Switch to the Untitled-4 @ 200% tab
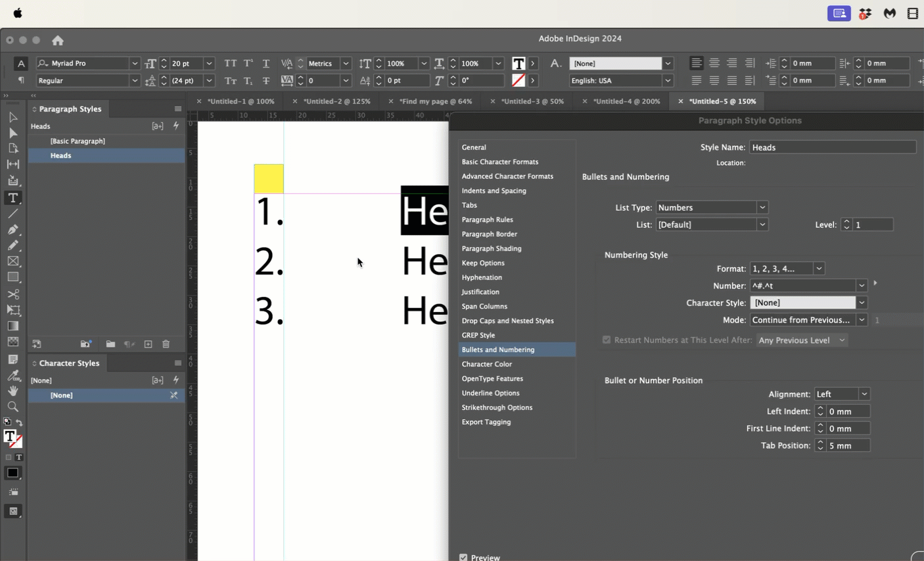 point(626,101)
